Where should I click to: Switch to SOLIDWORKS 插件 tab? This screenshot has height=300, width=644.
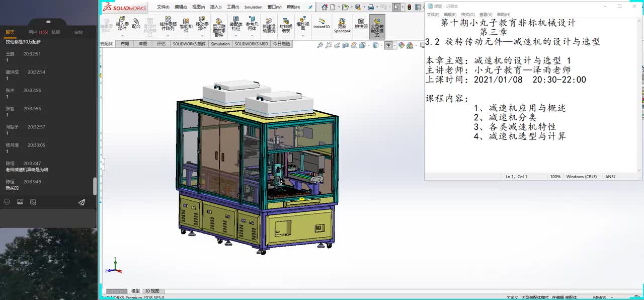point(190,44)
